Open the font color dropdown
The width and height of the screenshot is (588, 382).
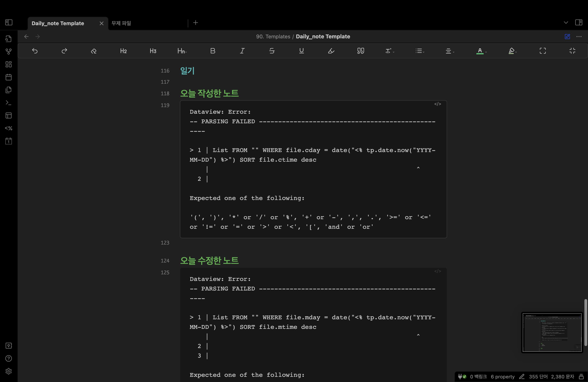pyautogui.click(x=481, y=51)
